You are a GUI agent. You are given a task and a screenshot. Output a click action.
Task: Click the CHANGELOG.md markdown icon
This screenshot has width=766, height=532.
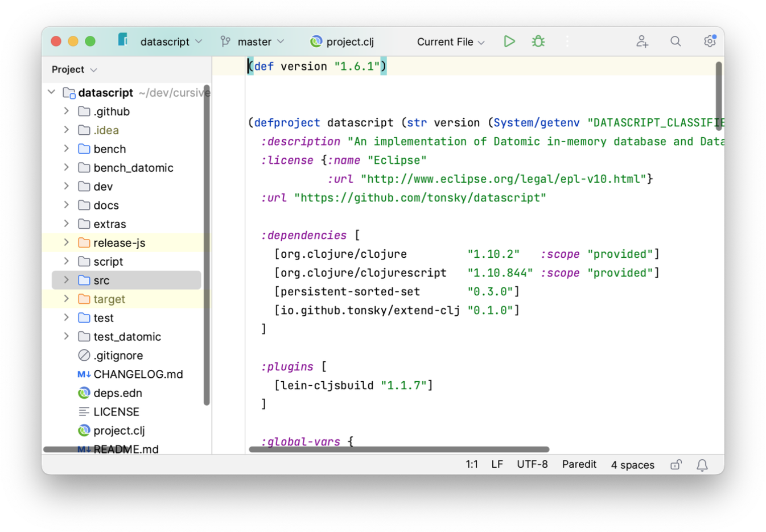(84, 374)
